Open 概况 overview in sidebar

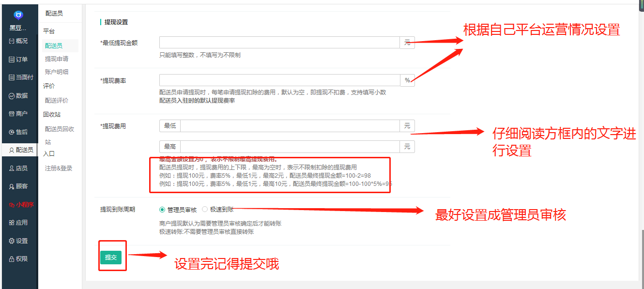(19, 41)
